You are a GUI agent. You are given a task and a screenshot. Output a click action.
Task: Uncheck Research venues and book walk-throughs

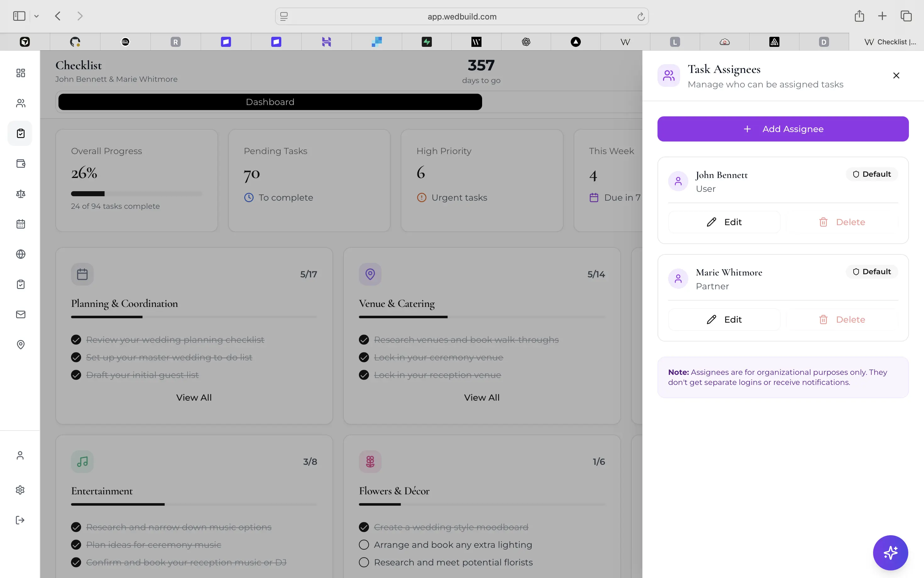[364, 339]
